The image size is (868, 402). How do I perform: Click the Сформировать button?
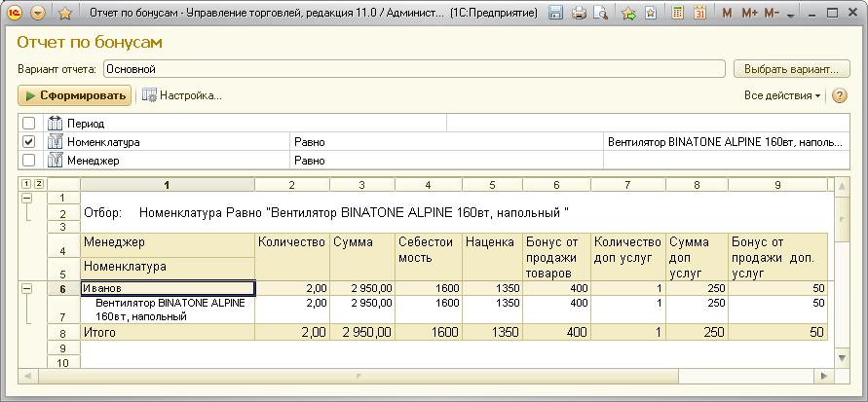coord(75,95)
